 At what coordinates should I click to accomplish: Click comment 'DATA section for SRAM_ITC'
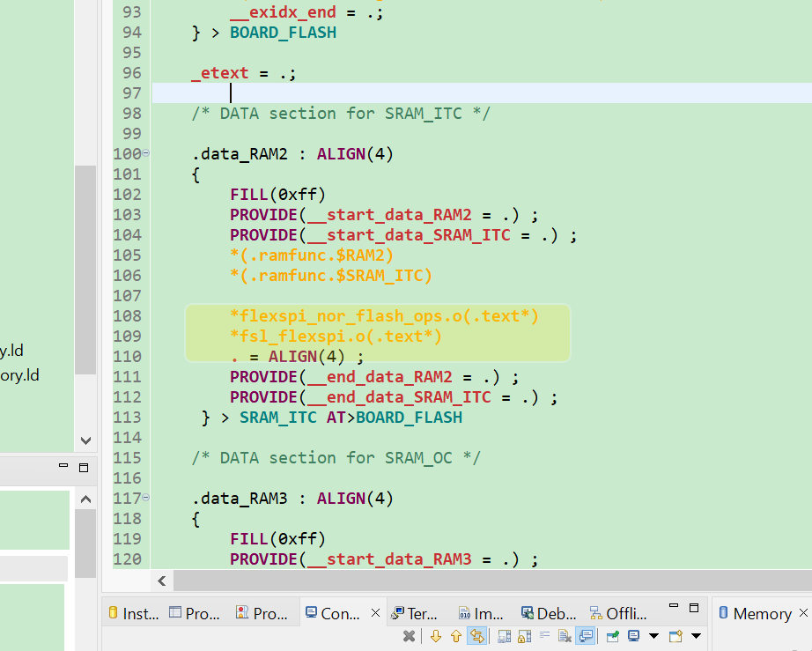pyautogui.click(x=341, y=113)
